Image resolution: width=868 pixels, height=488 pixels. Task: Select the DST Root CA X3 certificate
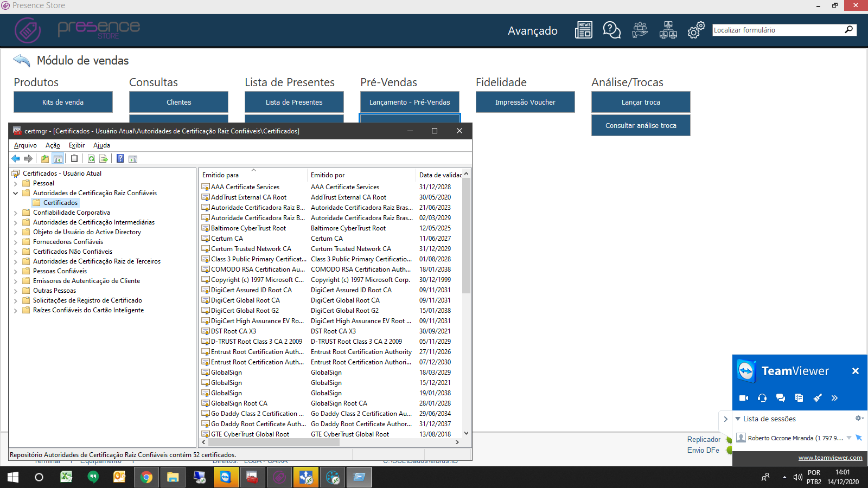point(330,331)
